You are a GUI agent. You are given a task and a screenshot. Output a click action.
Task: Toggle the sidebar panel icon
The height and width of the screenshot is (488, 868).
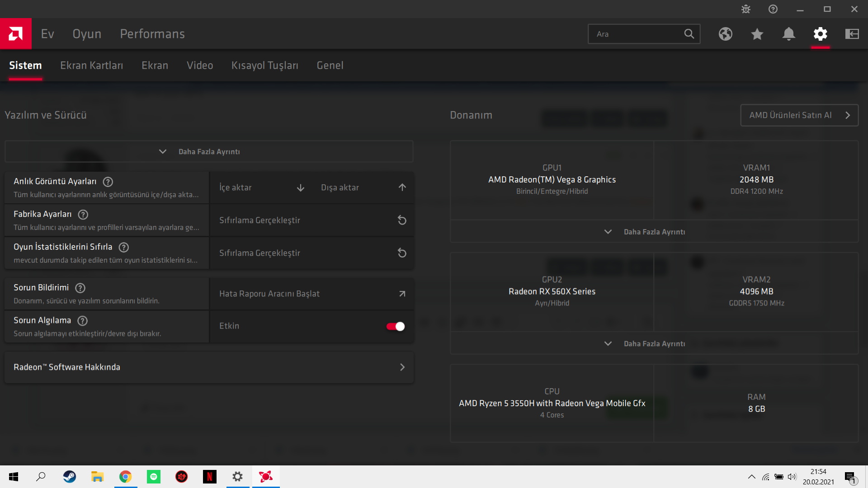pyautogui.click(x=852, y=34)
